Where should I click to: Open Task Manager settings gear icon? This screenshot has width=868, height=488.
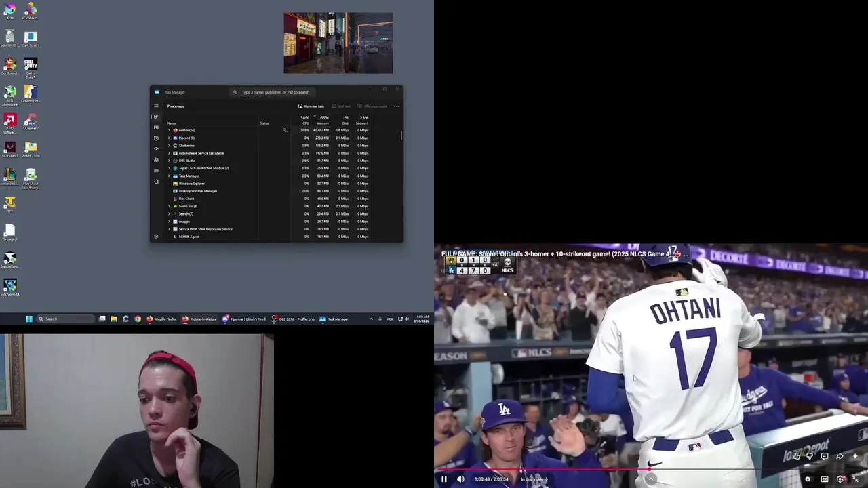click(x=156, y=237)
